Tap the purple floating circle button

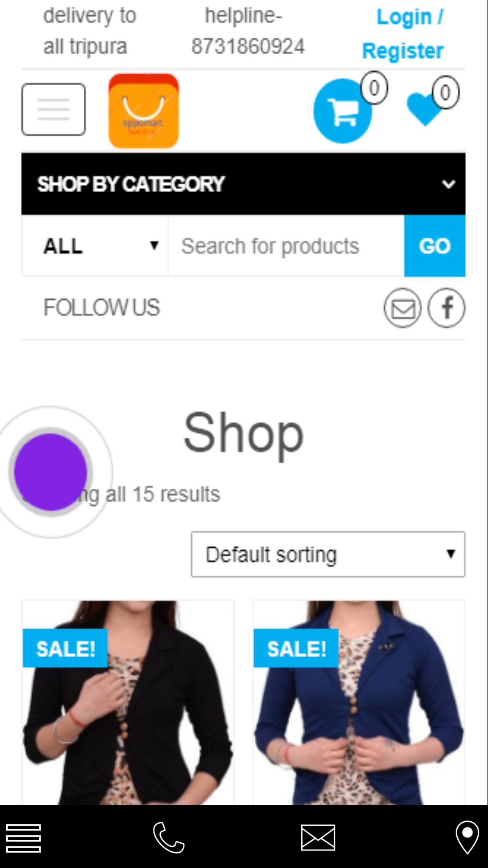tap(50, 472)
